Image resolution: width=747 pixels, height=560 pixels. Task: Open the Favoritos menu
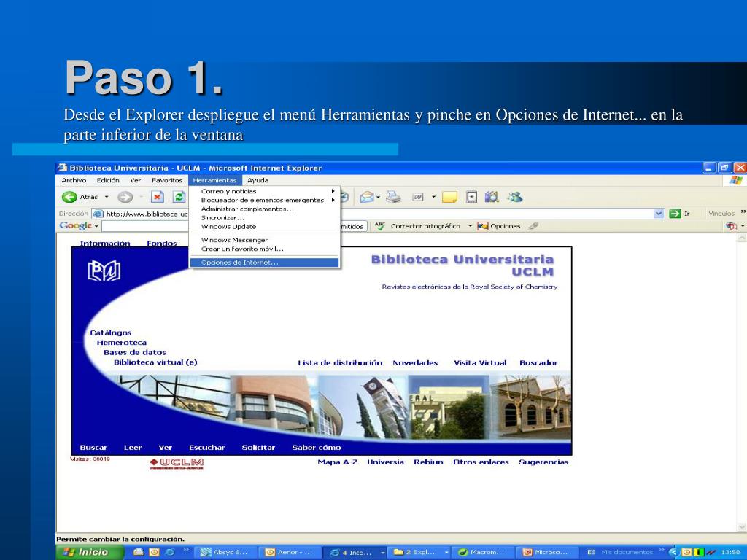167,181
